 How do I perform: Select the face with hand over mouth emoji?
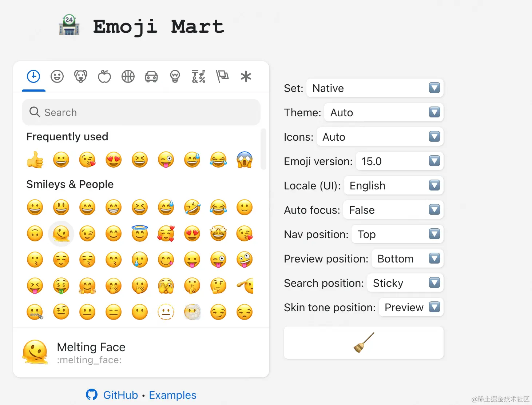(114, 286)
